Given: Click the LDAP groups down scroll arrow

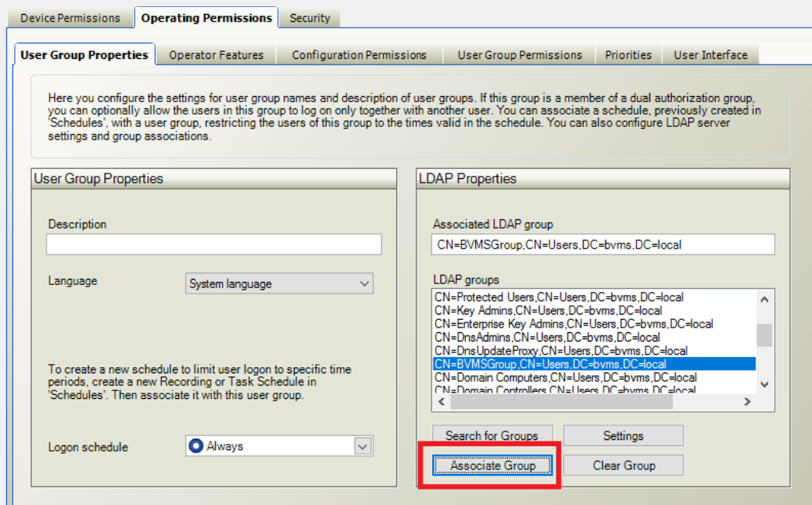Looking at the screenshot, I should tap(765, 384).
